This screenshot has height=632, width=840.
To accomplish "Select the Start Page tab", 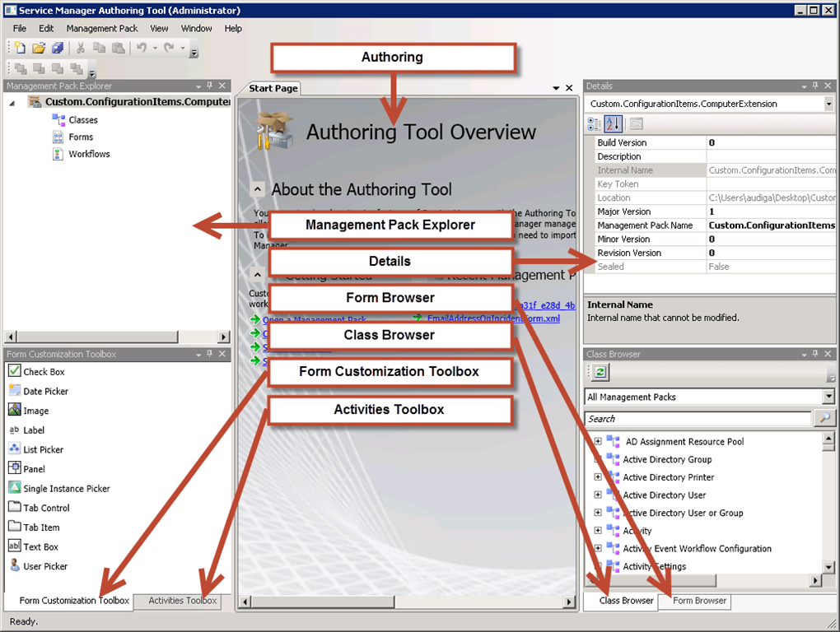I will point(273,88).
